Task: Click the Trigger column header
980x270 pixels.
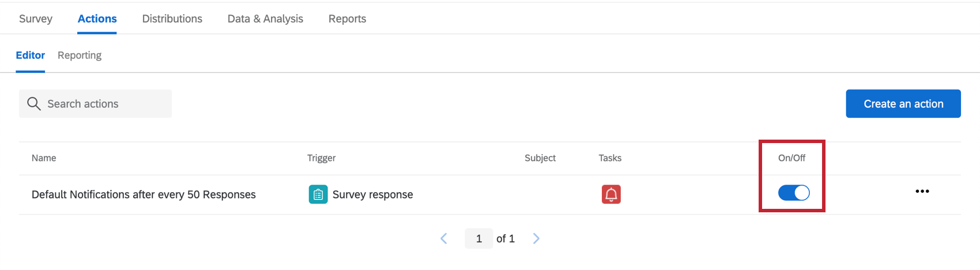Action: pyautogui.click(x=321, y=158)
